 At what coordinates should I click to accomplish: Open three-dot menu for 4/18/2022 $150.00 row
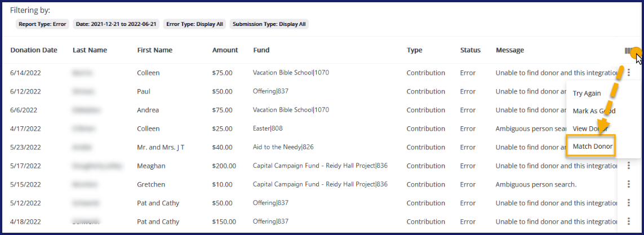click(x=628, y=221)
